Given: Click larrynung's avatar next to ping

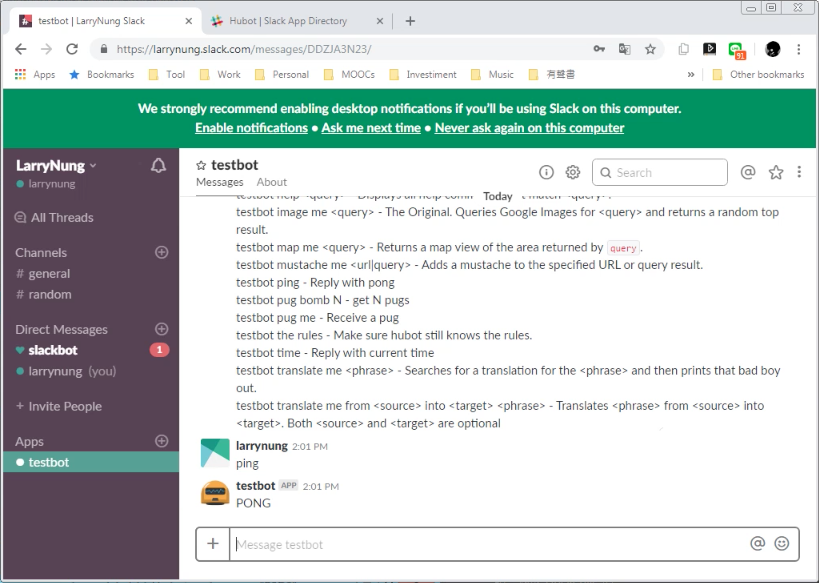Looking at the screenshot, I should tap(215, 453).
